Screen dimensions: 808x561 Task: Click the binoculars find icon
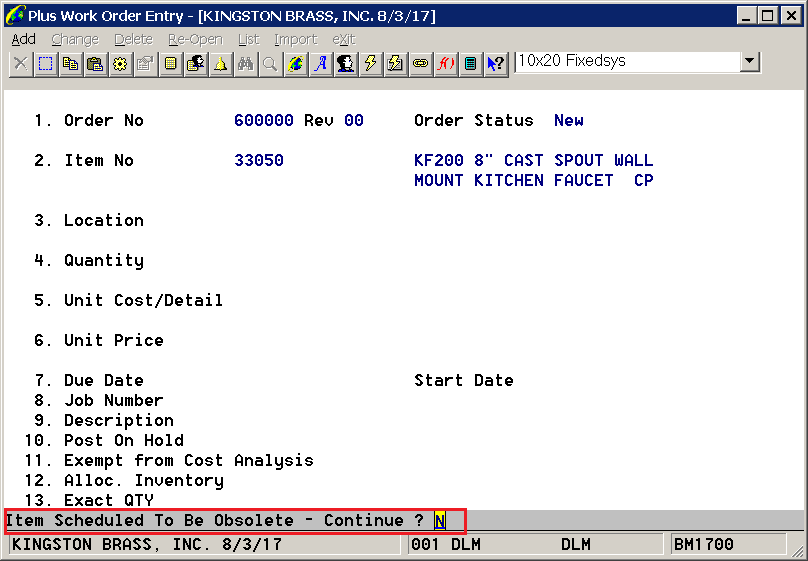tap(245, 64)
